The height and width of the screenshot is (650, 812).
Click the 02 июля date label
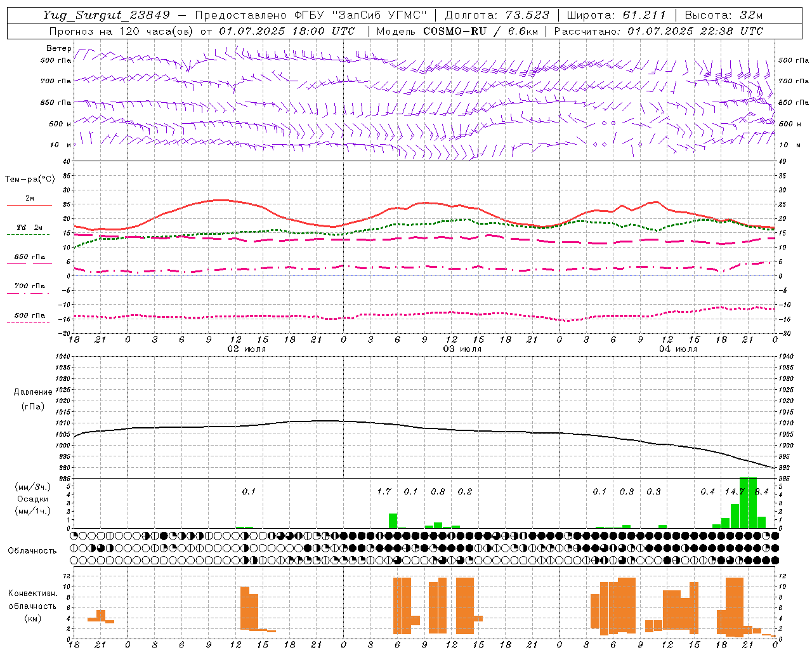(x=246, y=349)
